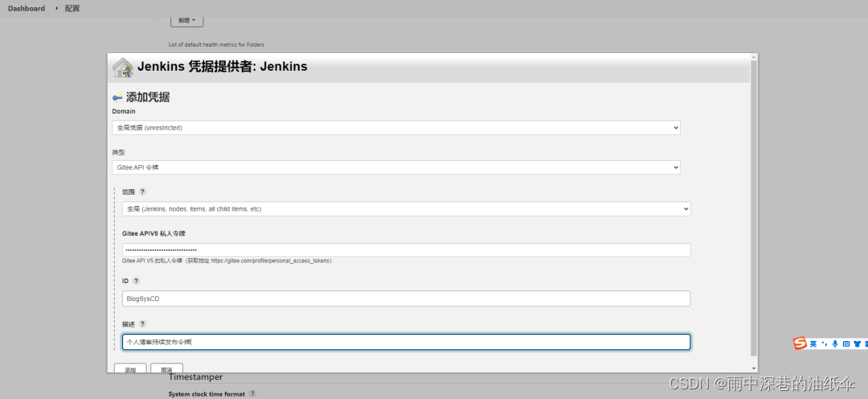Click 配置 in the breadcrumb
This screenshot has height=399, width=868.
[72, 8]
